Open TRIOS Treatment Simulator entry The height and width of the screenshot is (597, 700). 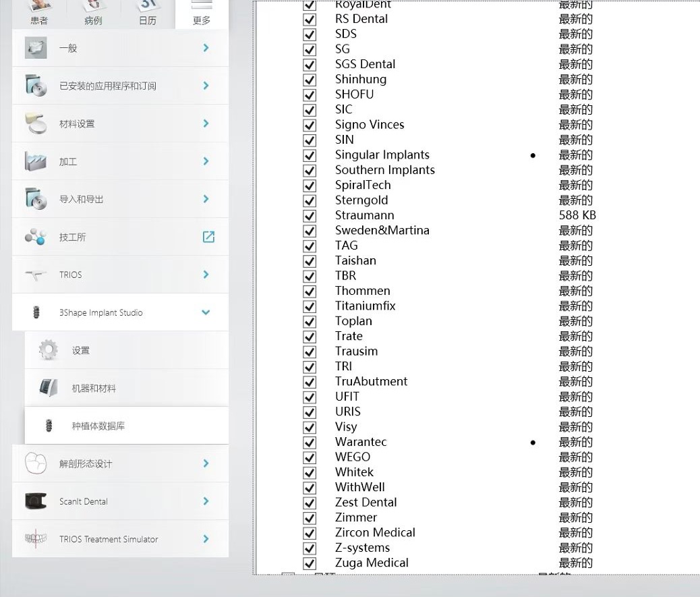121,539
